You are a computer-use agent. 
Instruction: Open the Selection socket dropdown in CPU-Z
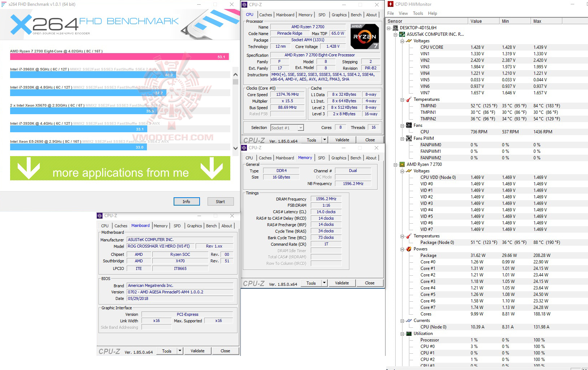click(x=301, y=127)
